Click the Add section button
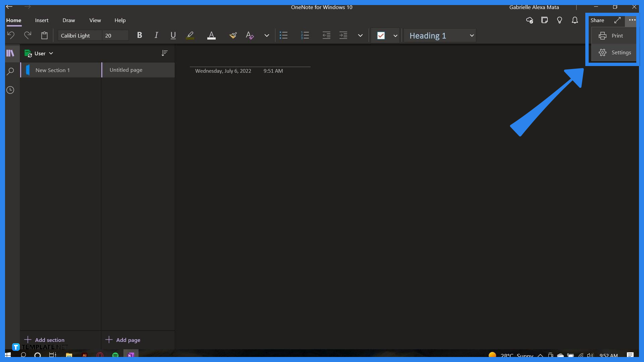This screenshot has width=644, height=362. [x=45, y=340]
